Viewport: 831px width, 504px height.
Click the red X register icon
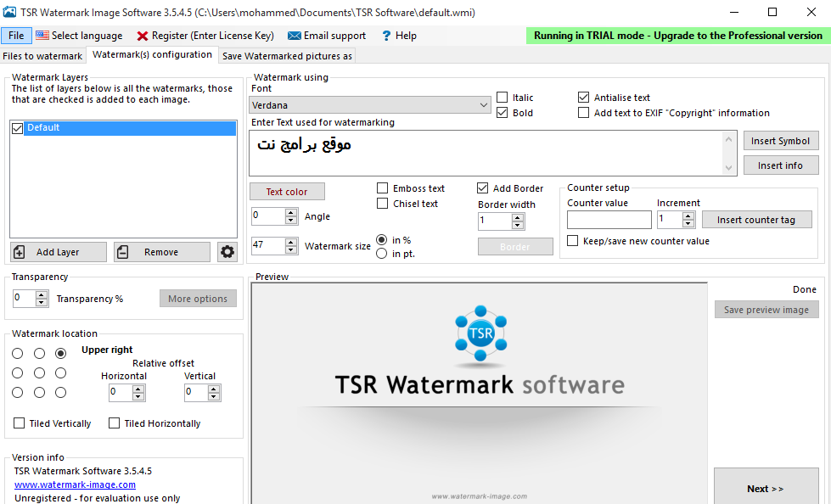coord(142,36)
